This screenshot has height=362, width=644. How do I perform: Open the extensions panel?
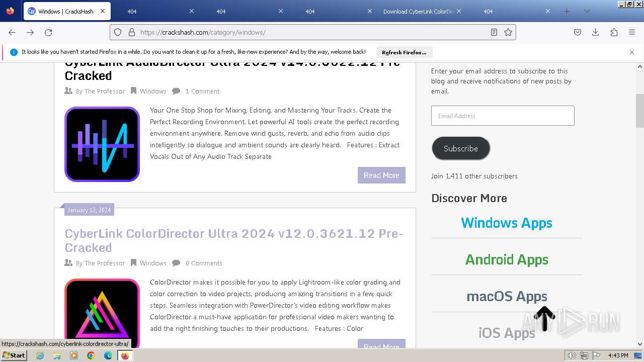[x=614, y=32]
